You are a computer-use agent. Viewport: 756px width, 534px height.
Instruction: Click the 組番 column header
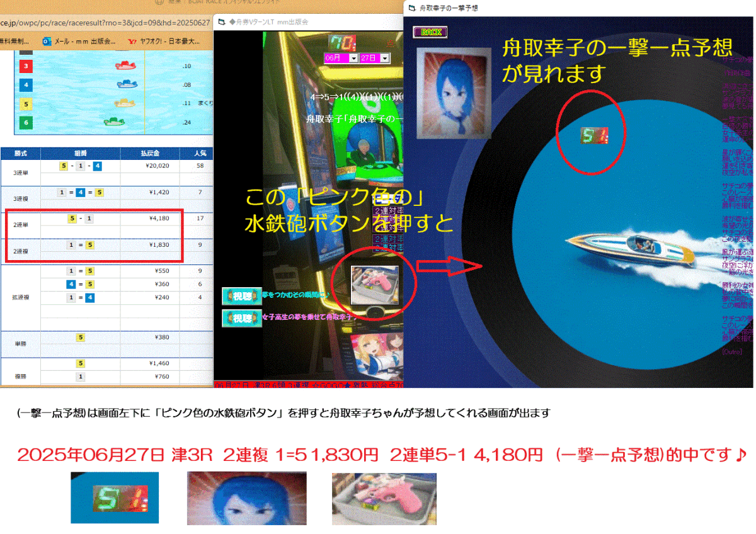click(x=81, y=153)
